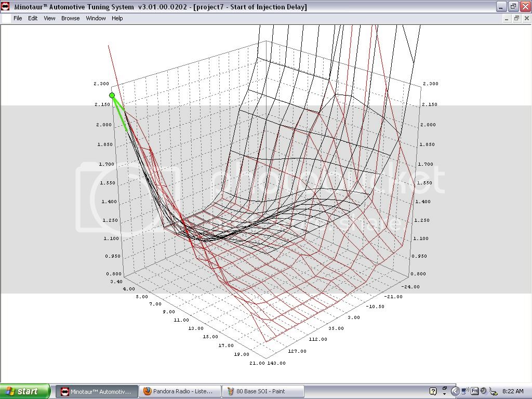Click the 2.000 label on left axis
This screenshot has width=532, height=399.
coord(104,125)
